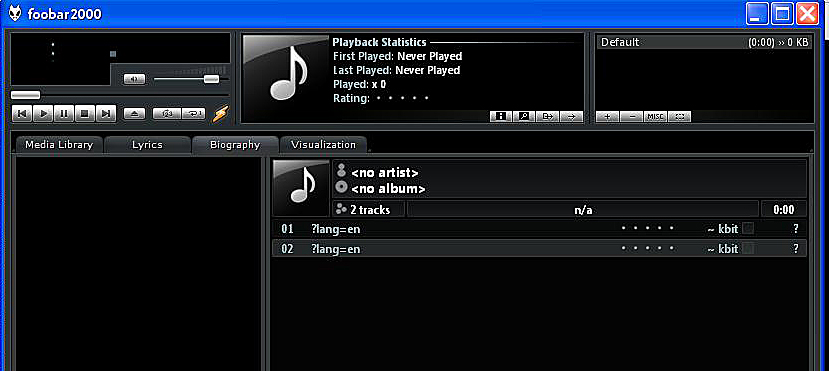Start playback with the Play button
Screen dimensions: 829x371
[43, 113]
